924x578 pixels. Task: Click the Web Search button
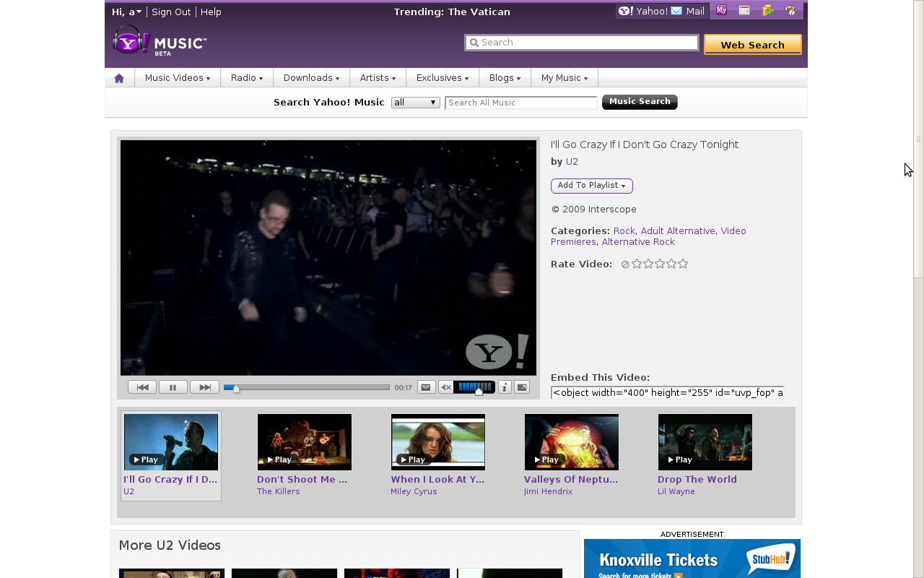click(752, 45)
